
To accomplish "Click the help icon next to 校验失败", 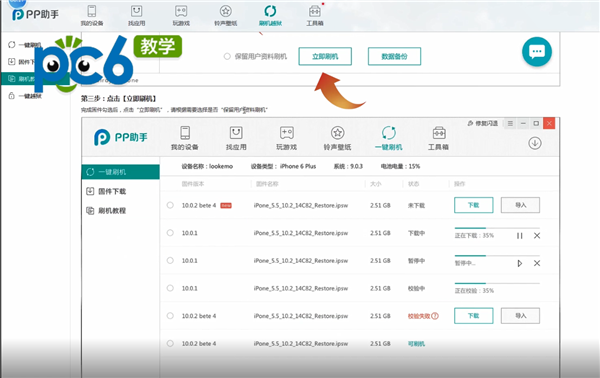I will [x=435, y=316].
